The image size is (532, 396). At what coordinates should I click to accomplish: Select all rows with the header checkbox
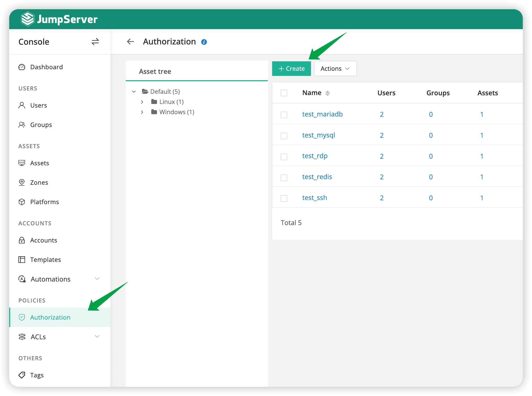tap(284, 93)
